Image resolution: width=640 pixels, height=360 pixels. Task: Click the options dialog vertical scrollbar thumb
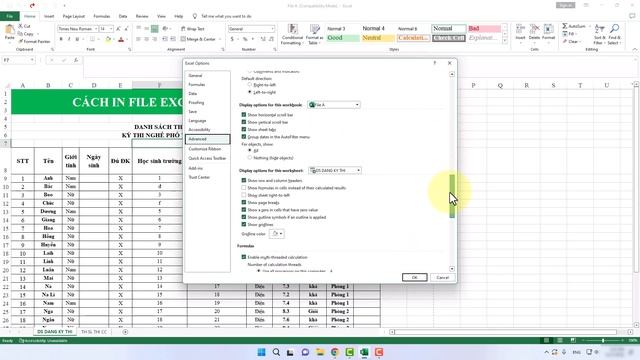(x=452, y=196)
